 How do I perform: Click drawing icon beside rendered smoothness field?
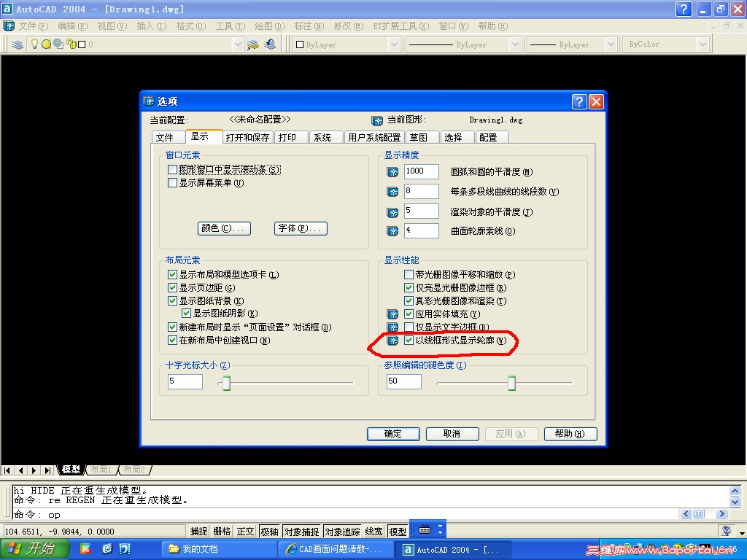pyautogui.click(x=392, y=212)
